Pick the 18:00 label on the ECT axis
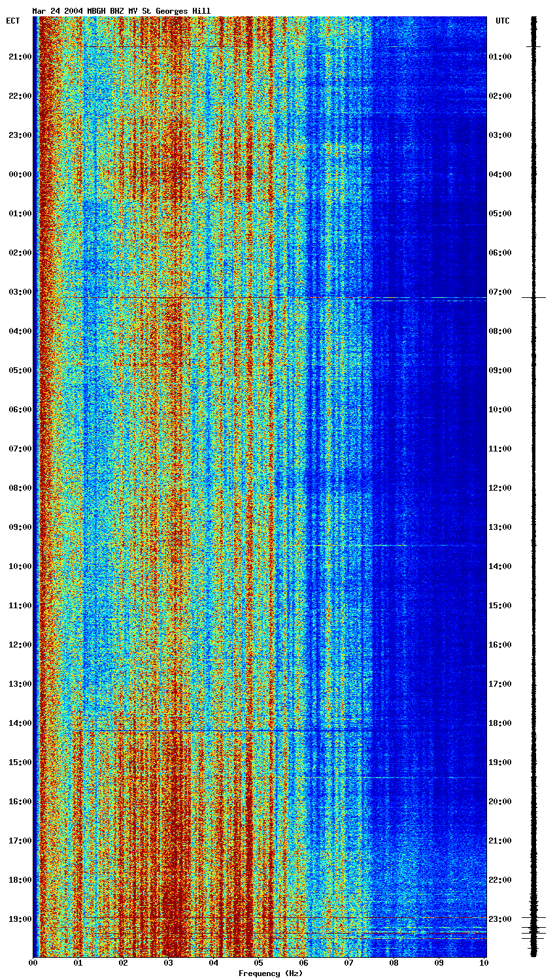 20,880
